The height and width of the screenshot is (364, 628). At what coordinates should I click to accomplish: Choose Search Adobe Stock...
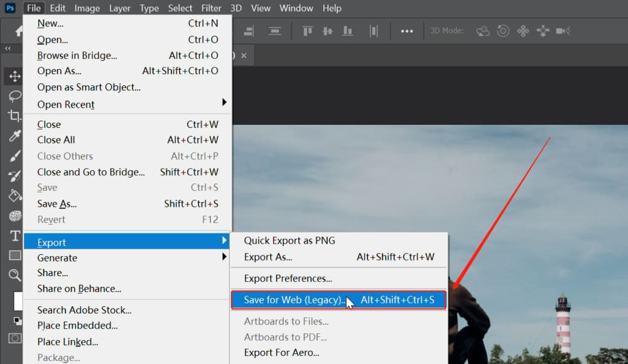tap(127, 309)
